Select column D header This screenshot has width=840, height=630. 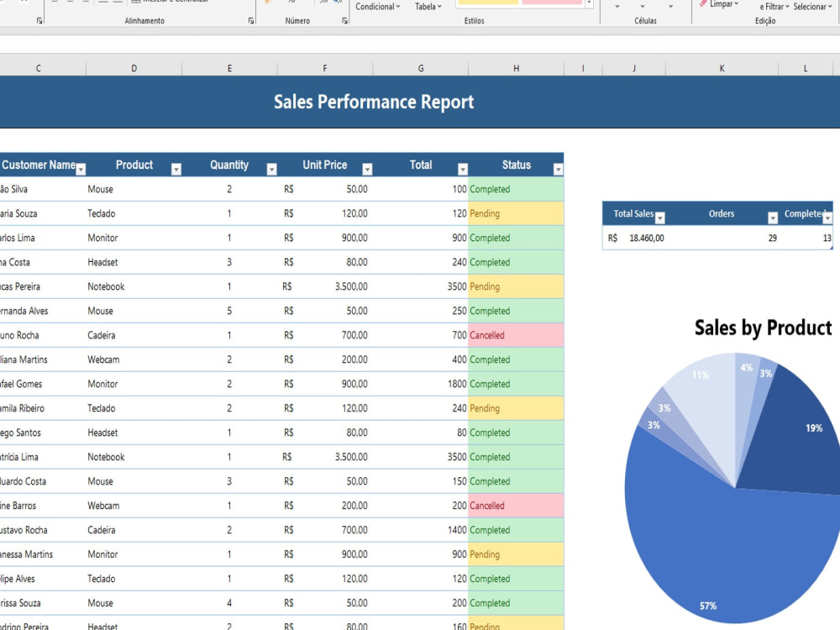134,68
